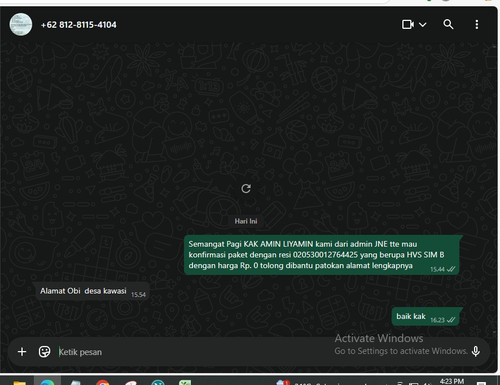The height and width of the screenshot is (385, 500).
Task: Open contact profile picture for +62 812-8115-4104
Action: 21,24
